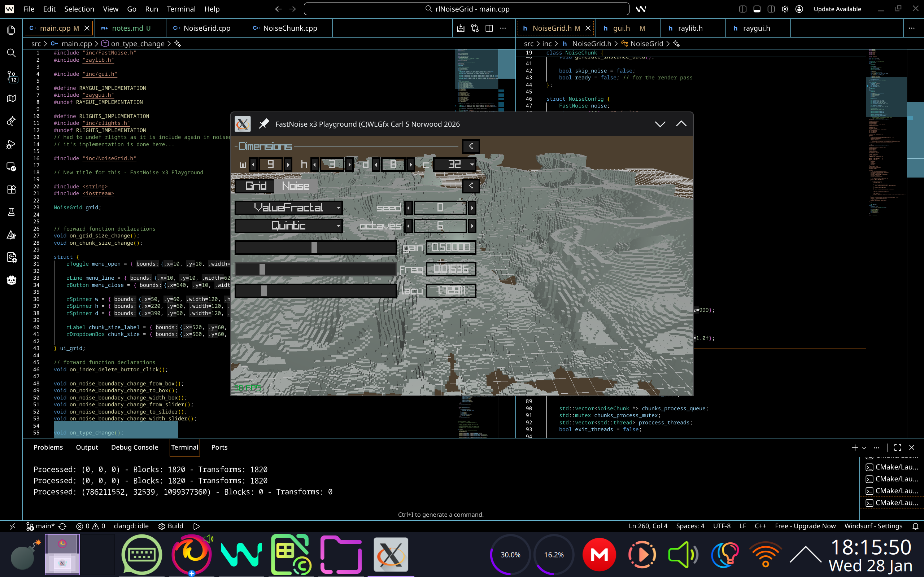This screenshot has height=577, width=924.
Task: Open the Source Control view icon
Action: click(12, 75)
